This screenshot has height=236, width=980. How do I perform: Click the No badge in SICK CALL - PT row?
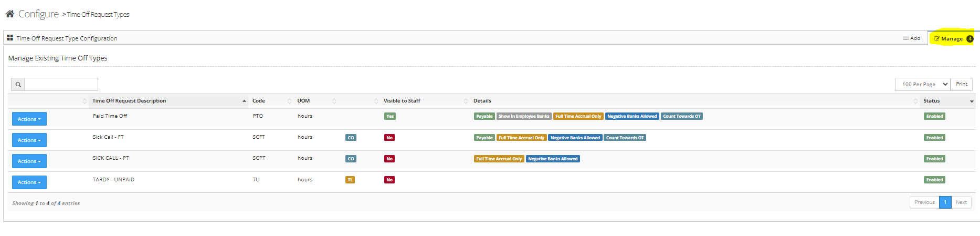click(x=389, y=159)
